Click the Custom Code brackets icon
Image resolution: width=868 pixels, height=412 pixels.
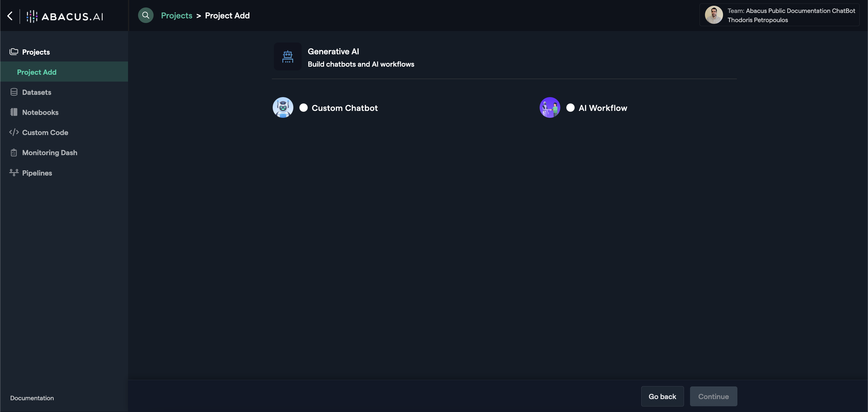coord(14,132)
